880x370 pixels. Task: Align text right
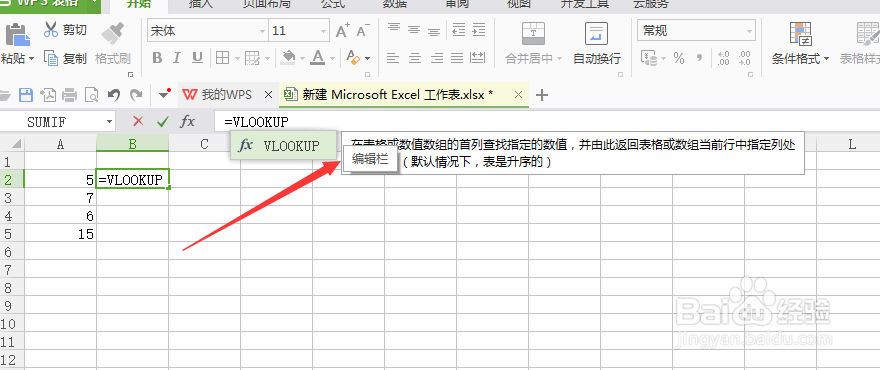pos(436,58)
